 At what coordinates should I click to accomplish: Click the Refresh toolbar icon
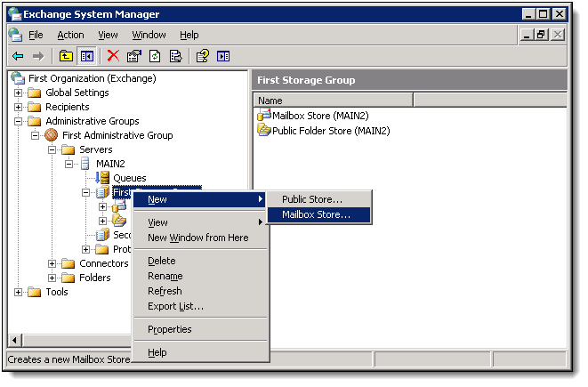click(x=155, y=57)
